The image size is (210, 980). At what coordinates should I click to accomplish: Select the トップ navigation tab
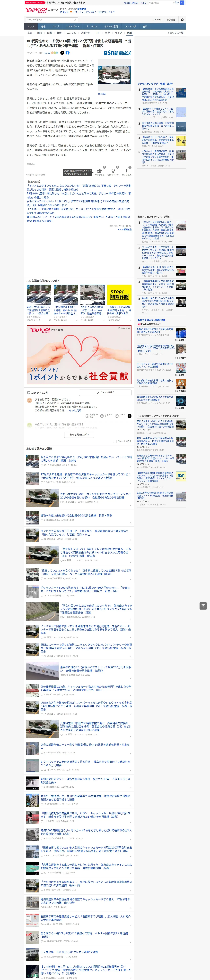point(31,27)
